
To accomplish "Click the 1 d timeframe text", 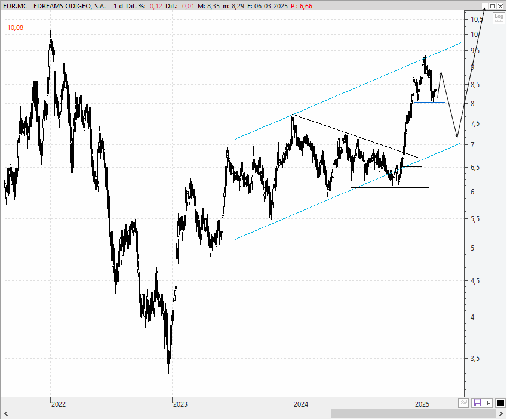I will pos(118,6).
